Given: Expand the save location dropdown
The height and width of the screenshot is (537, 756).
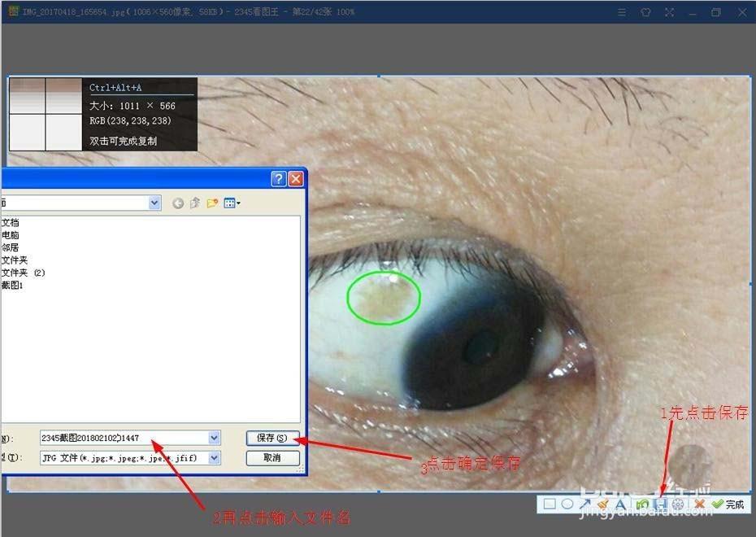Looking at the screenshot, I should coord(154,203).
